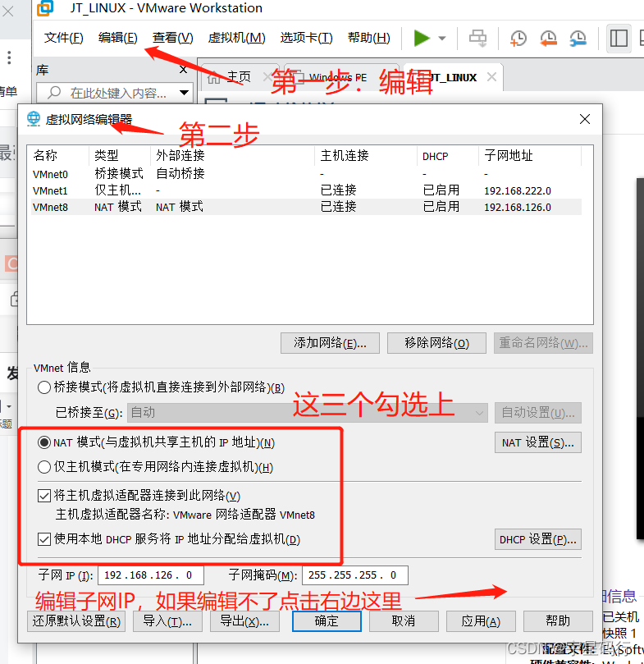Select the NAT 模式 radio button
This screenshot has width=644, height=664.
pyautogui.click(x=44, y=442)
